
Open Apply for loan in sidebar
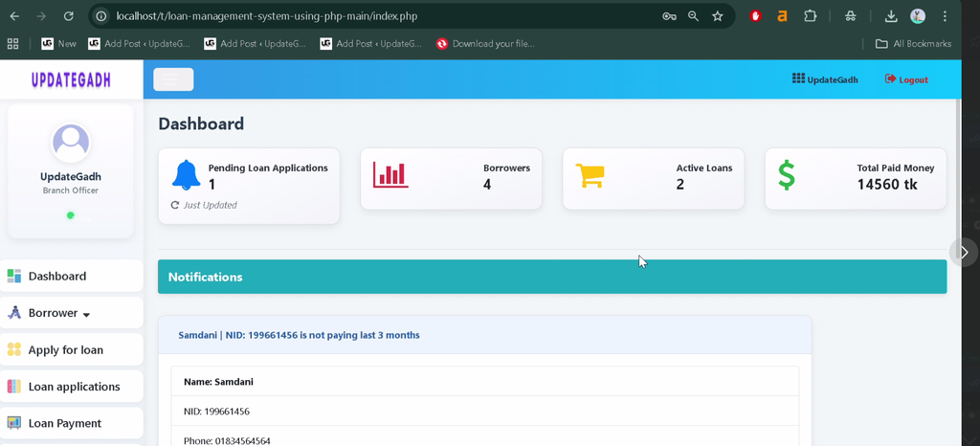click(71, 349)
